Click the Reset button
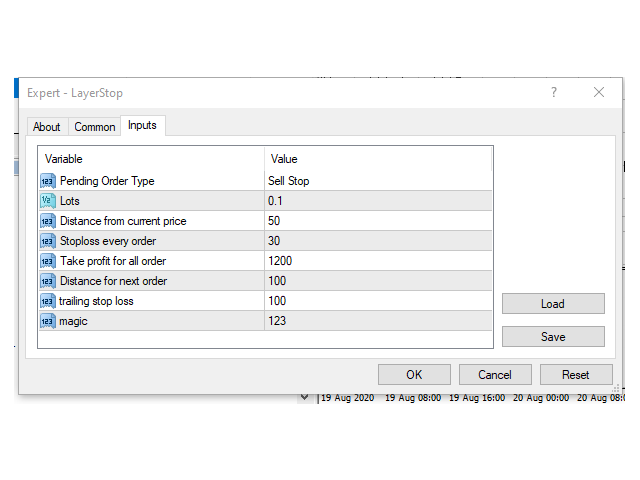The height and width of the screenshot is (480, 640). coord(576,375)
